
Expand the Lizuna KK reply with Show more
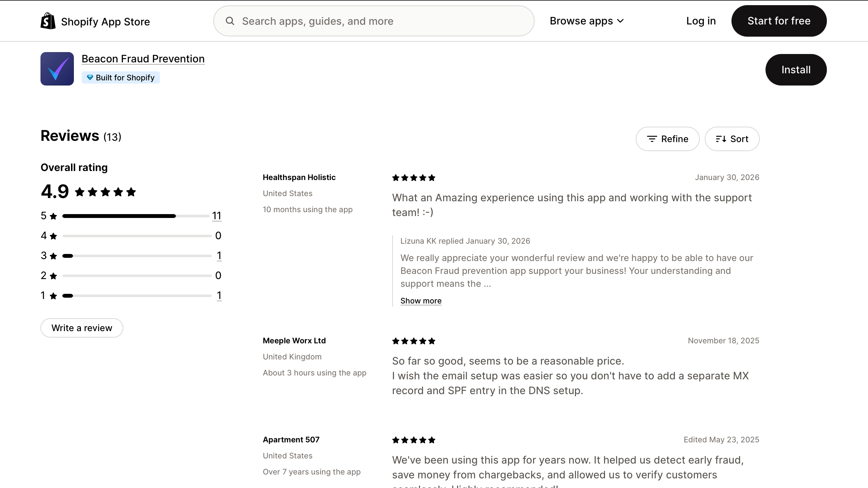pyautogui.click(x=421, y=301)
